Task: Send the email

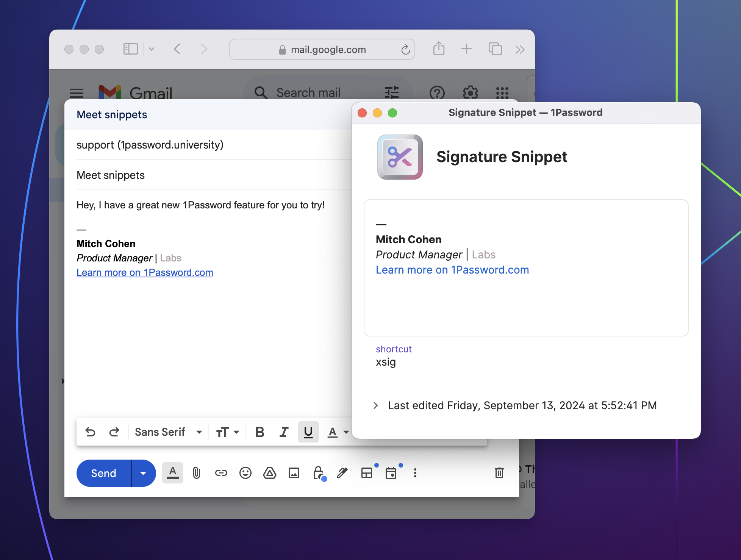Action: point(104,473)
